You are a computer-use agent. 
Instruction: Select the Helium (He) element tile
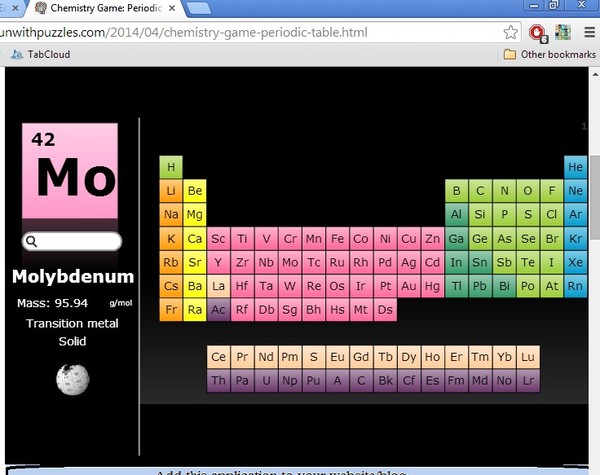coord(575,166)
